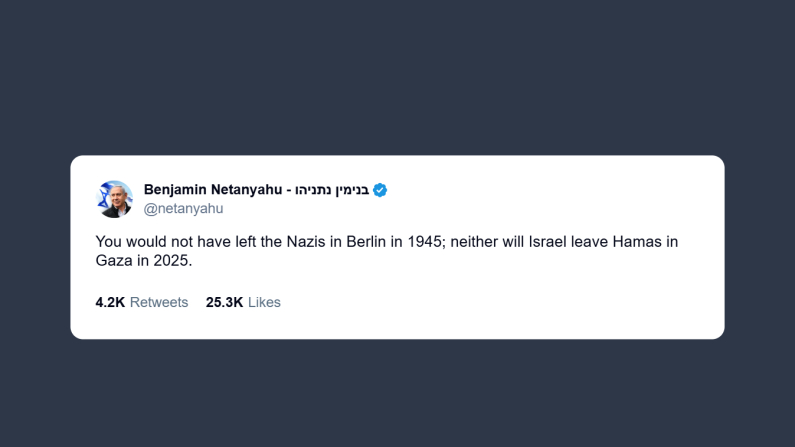Click empty white space right of Likes
The image size is (795, 447).
click(x=500, y=302)
